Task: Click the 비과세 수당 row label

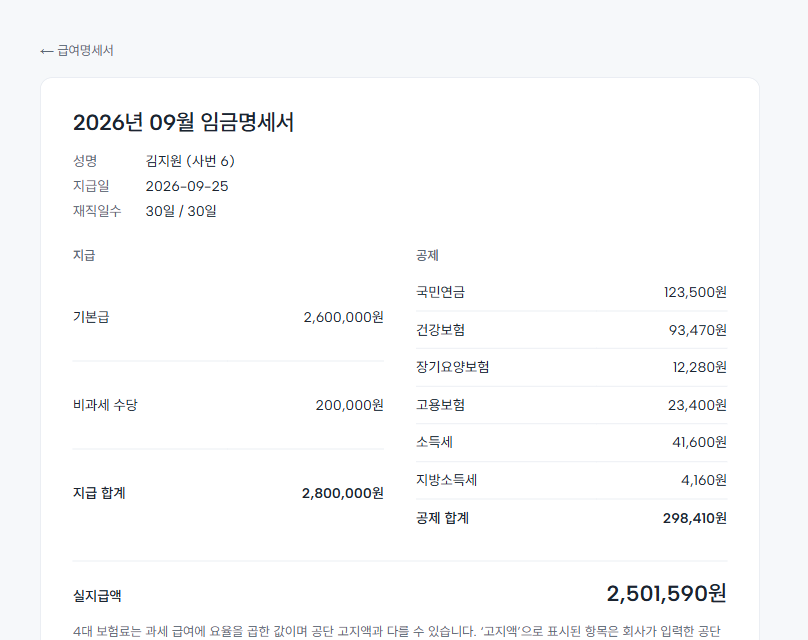Action: point(105,405)
